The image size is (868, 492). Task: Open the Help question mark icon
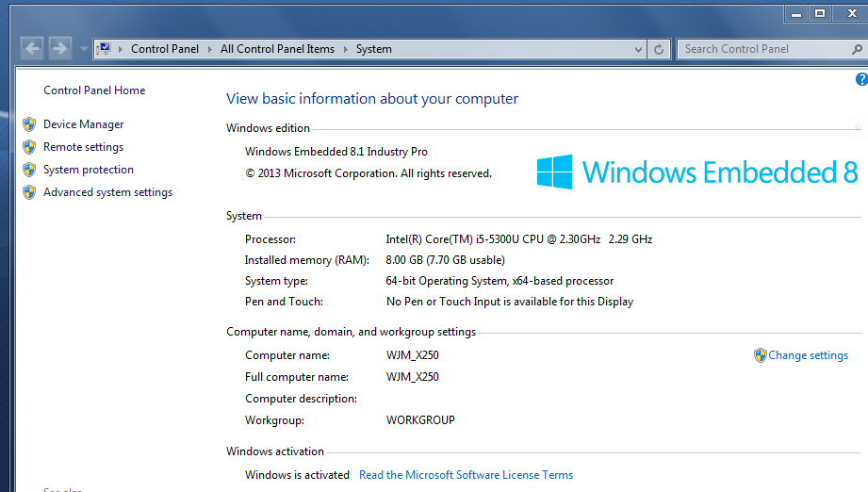[860, 80]
